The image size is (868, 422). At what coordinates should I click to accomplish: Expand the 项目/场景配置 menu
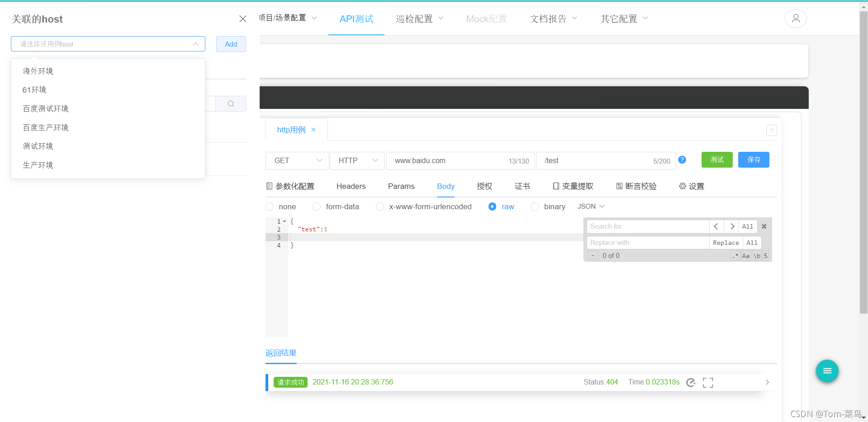pos(288,18)
